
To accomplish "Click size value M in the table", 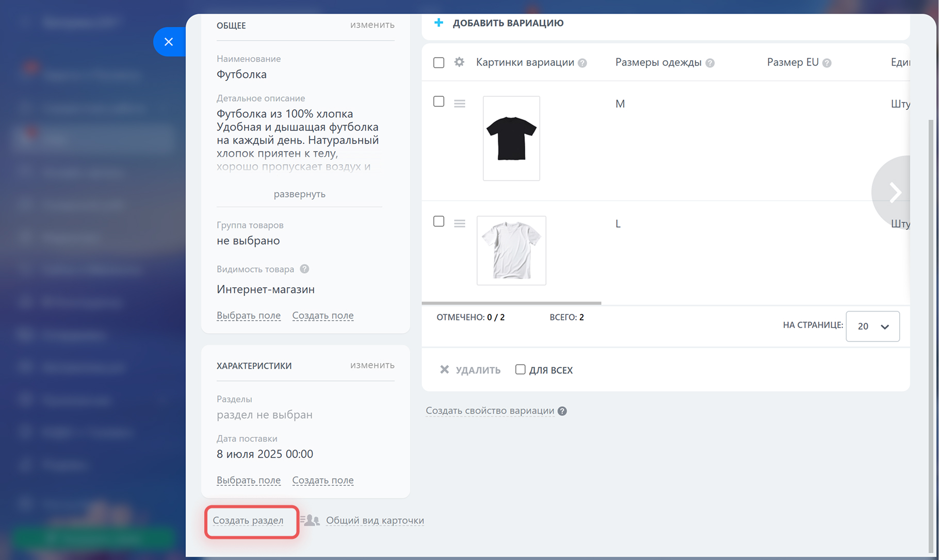I will (620, 104).
